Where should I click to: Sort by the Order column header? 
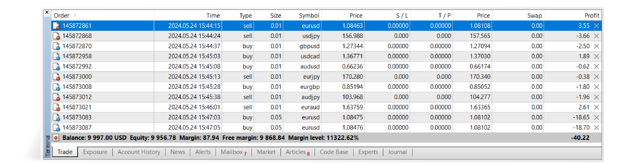point(103,15)
